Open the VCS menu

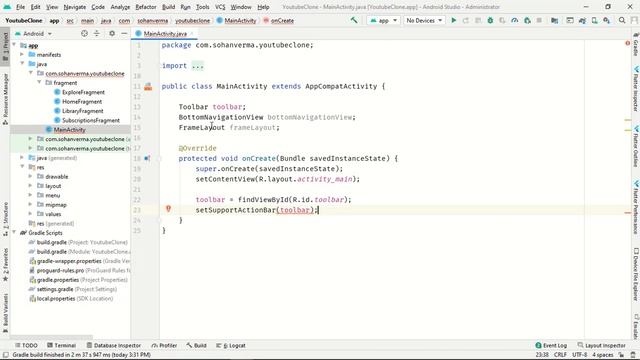220,7
